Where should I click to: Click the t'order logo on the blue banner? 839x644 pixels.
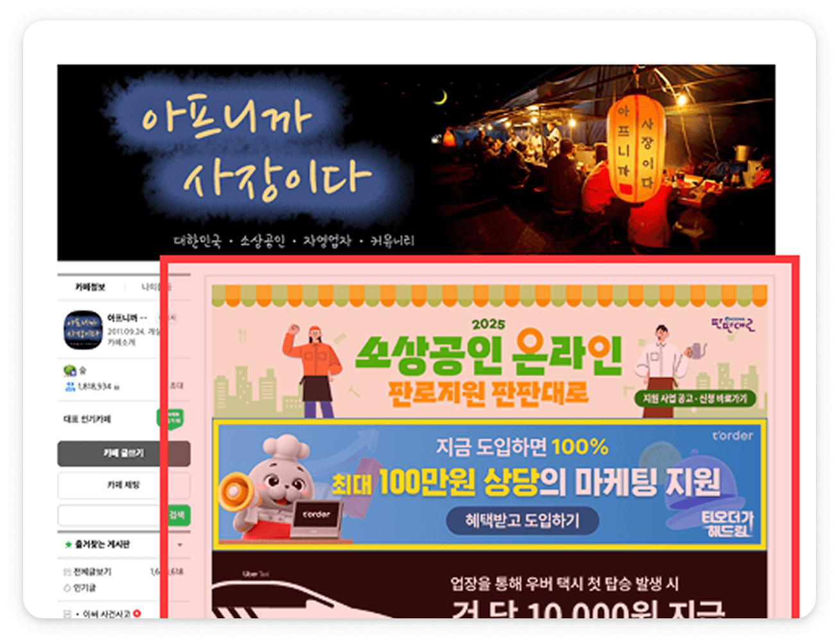coord(732,436)
